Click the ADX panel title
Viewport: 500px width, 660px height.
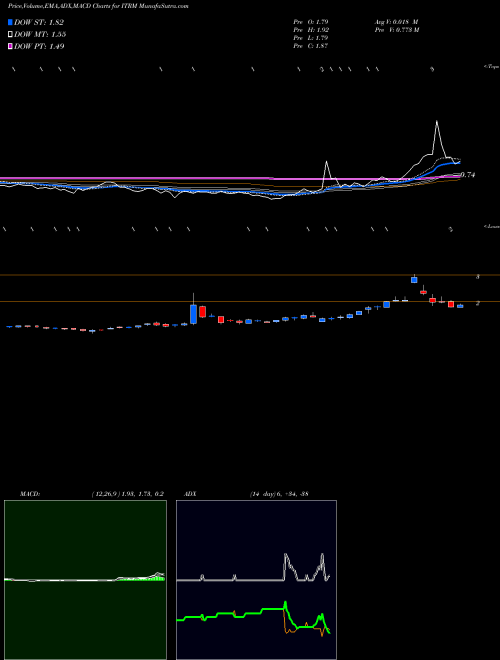click(x=190, y=494)
